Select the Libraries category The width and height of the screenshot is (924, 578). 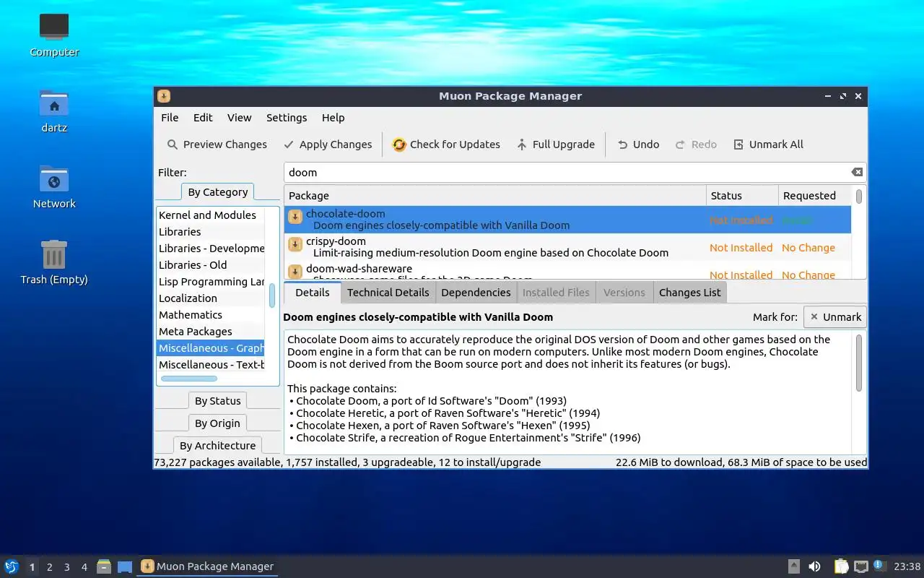[x=211, y=232]
